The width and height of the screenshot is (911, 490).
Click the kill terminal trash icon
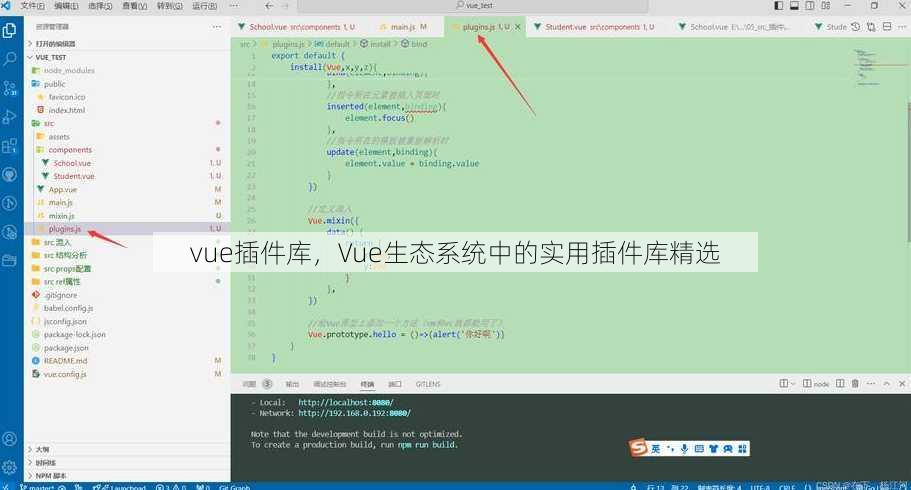pyautogui.click(x=855, y=384)
